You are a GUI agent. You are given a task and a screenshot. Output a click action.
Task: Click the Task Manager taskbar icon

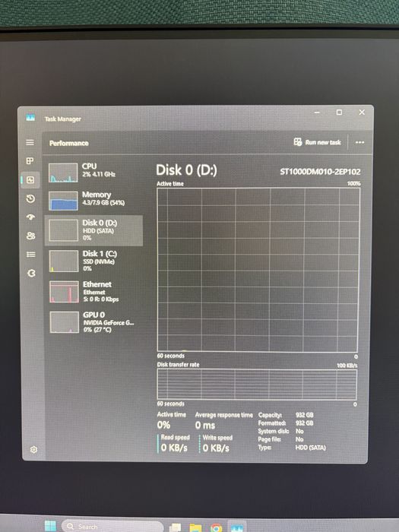pyautogui.click(x=237, y=527)
